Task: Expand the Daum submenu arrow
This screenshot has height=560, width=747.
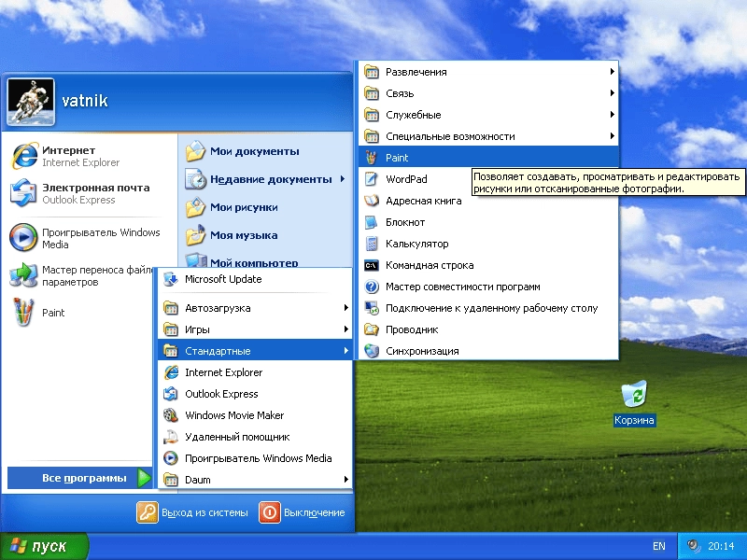Action: pos(346,480)
